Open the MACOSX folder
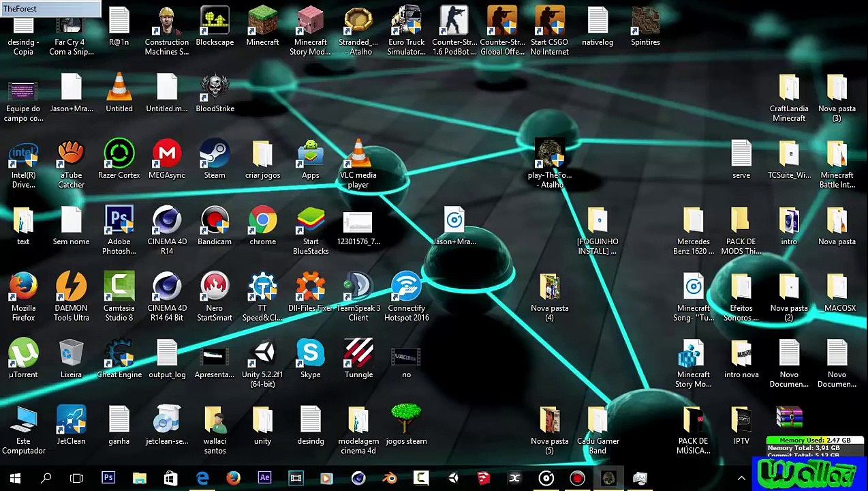The height and width of the screenshot is (491, 868). [837, 293]
